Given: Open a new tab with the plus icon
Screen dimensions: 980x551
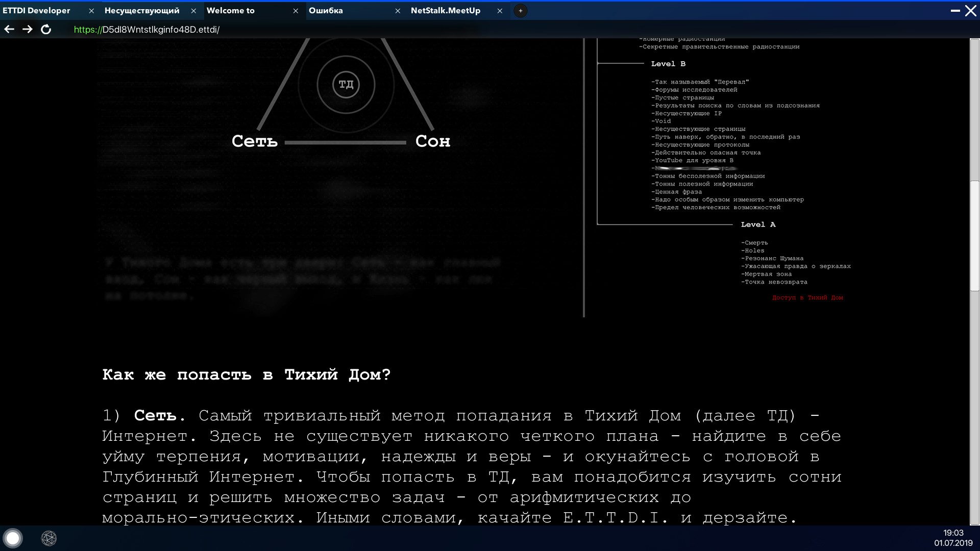Looking at the screenshot, I should [520, 10].
